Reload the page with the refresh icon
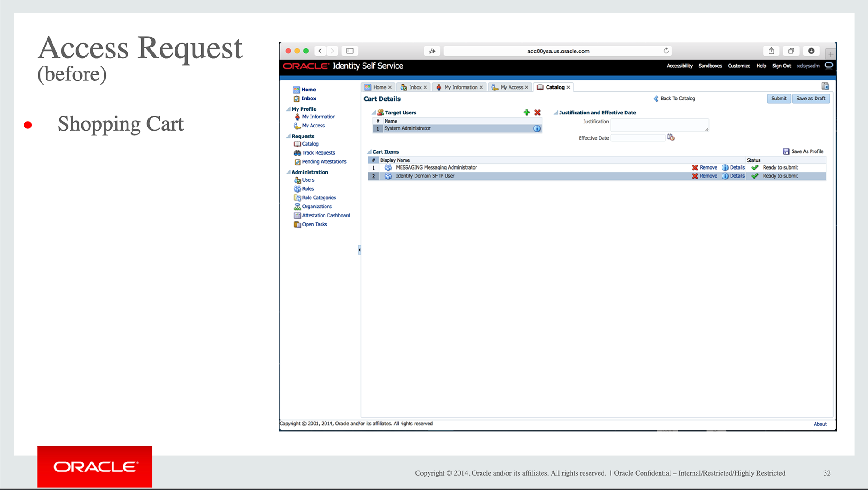Screen dimensions: 868x490 pos(666,51)
